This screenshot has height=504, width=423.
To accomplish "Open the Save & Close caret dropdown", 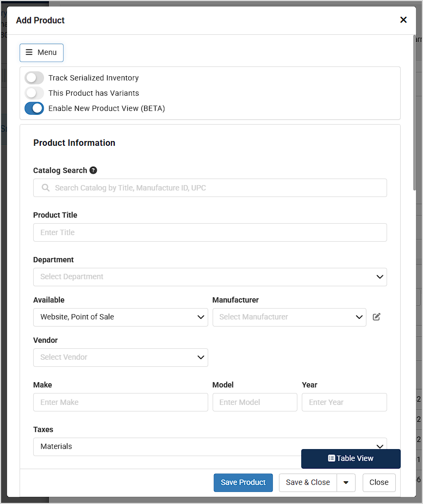I will point(346,482).
